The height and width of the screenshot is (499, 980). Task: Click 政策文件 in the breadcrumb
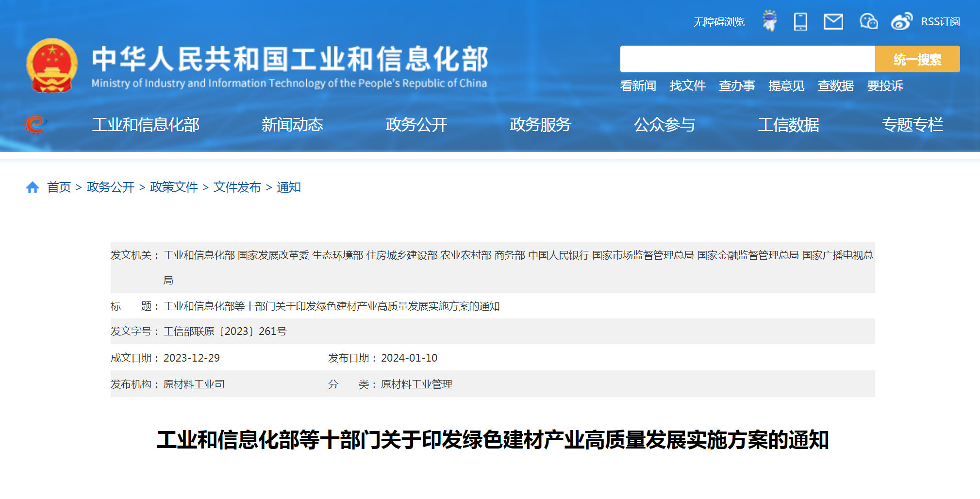click(174, 187)
